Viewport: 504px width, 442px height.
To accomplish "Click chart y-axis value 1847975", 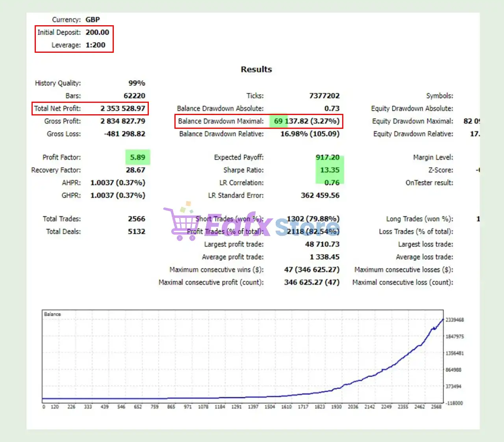I will [x=455, y=336].
